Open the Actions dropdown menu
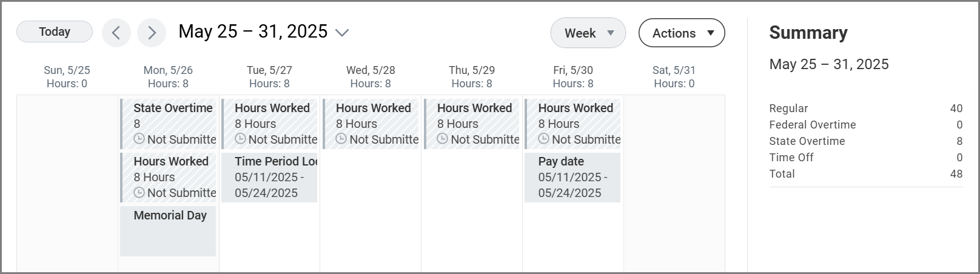Image resolution: width=980 pixels, height=274 pixels. [x=682, y=33]
